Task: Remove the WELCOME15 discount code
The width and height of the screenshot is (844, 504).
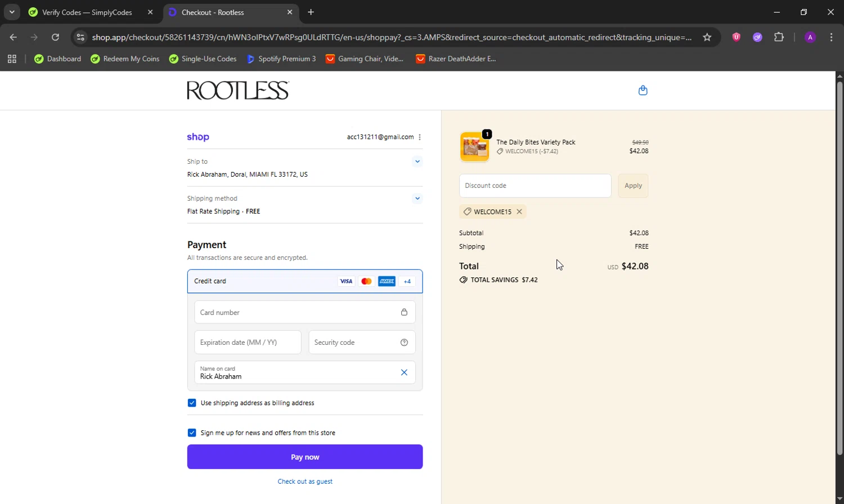Action: (x=519, y=211)
